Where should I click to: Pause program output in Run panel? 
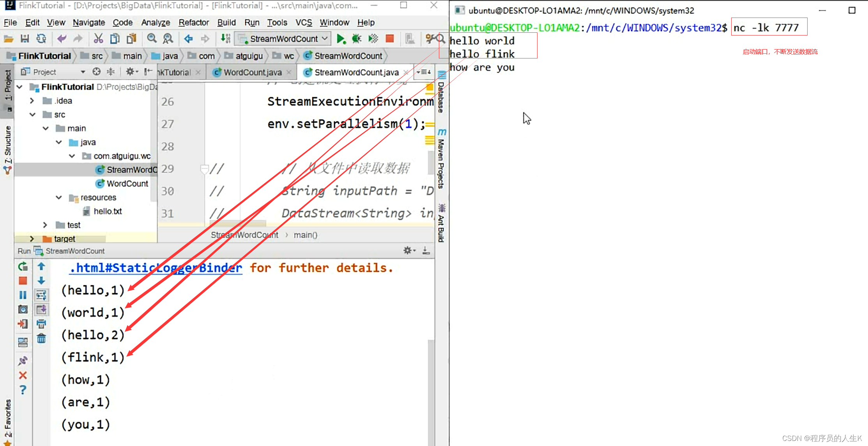pyautogui.click(x=23, y=295)
